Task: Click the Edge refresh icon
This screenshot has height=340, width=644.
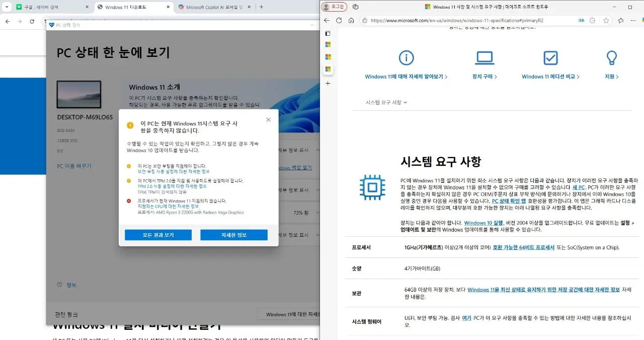Action: [339, 21]
